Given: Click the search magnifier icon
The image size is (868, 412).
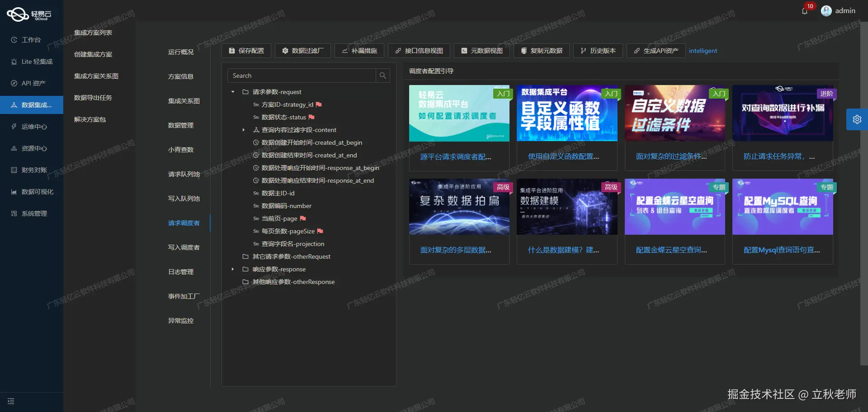Looking at the screenshot, I should point(383,76).
